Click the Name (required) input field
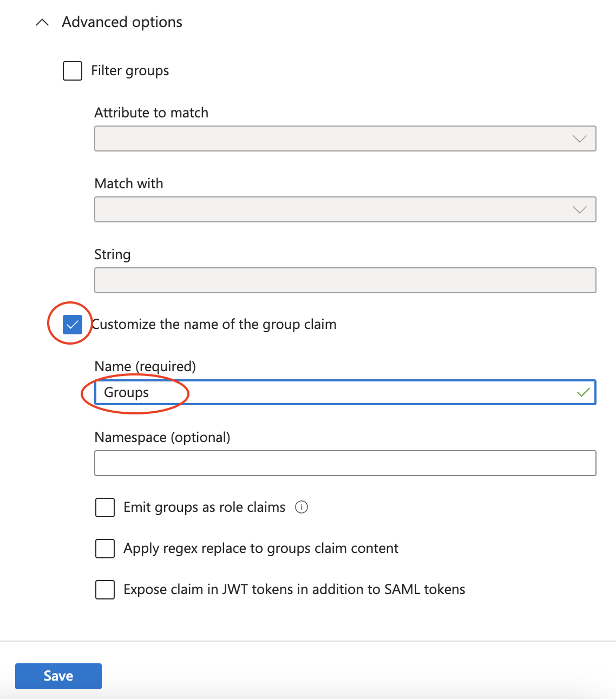Viewport: 616px width, 699px height. 345,393
